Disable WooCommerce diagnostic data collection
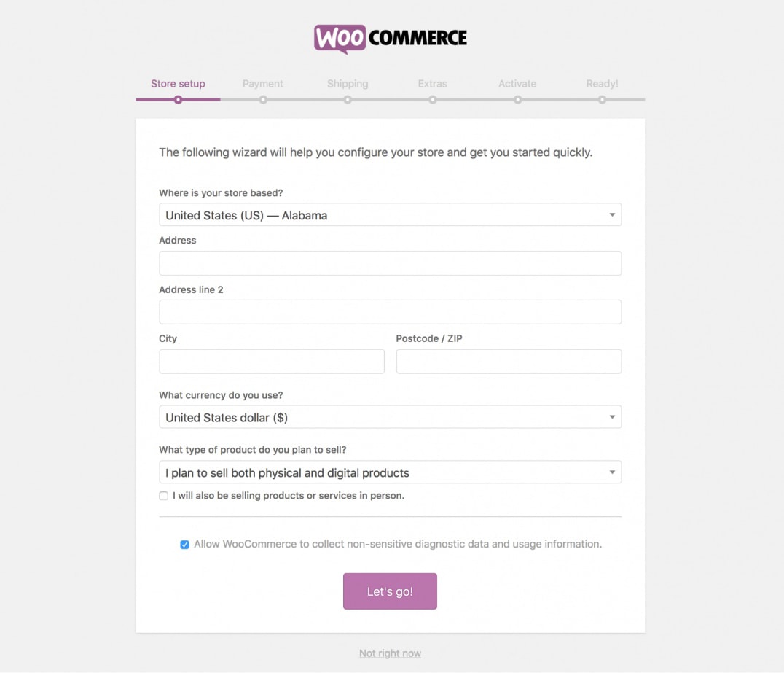 coord(184,544)
